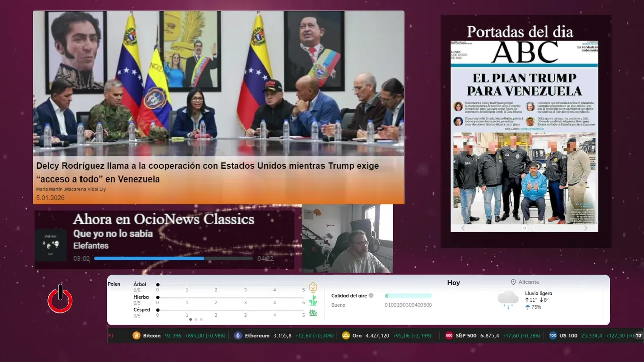Open the Venezuela meeting news photo
Viewport: 644px width, 362px height.
coord(218,83)
